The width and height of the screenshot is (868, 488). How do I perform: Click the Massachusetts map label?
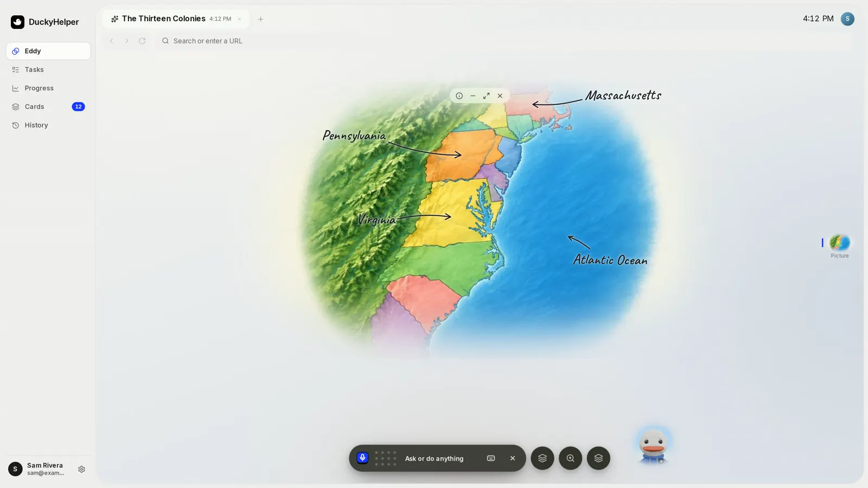[623, 95]
